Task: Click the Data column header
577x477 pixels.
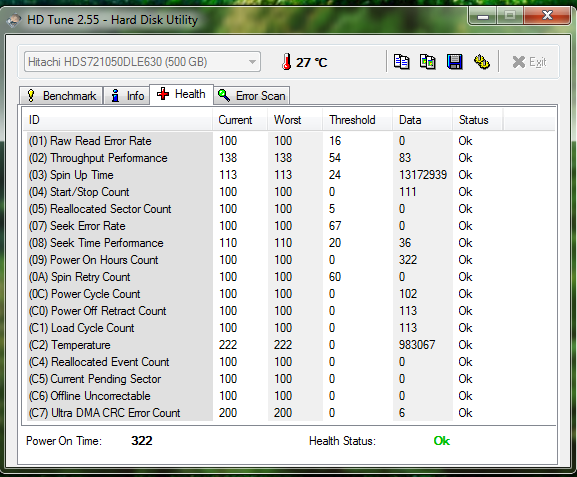Action: click(422, 120)
